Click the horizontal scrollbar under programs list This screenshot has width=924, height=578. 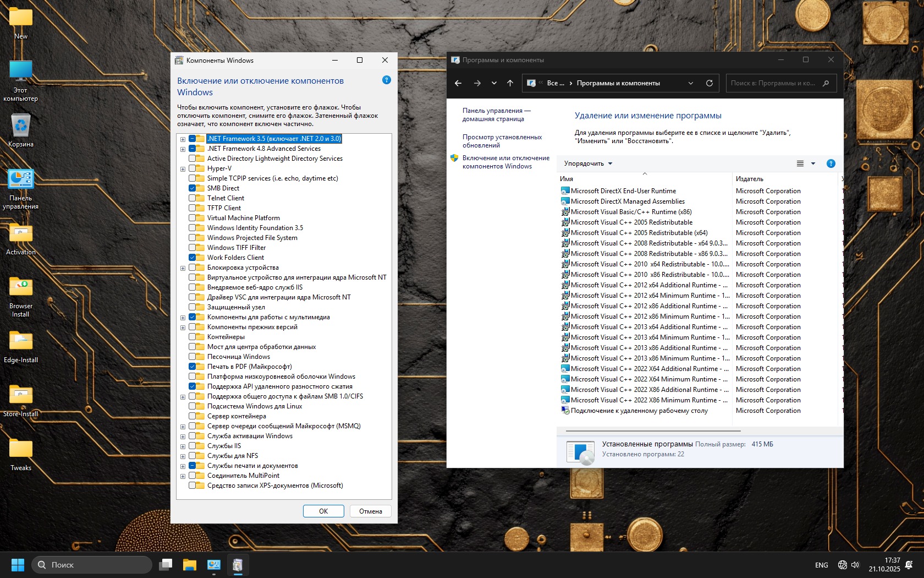[653, 430]
